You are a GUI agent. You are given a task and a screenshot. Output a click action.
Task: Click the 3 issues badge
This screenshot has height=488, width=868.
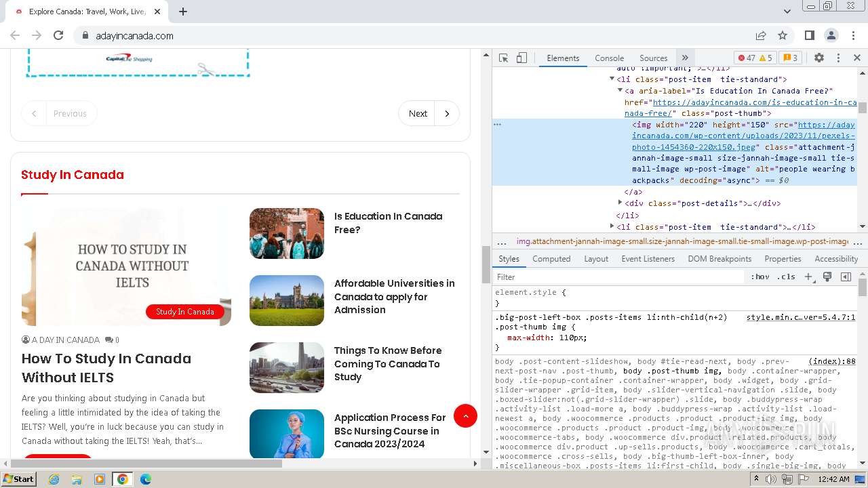click(x=789, y=58)
